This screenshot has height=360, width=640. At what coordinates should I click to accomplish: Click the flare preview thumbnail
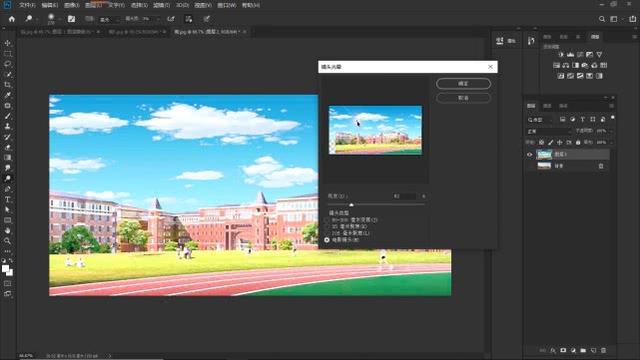375,130
